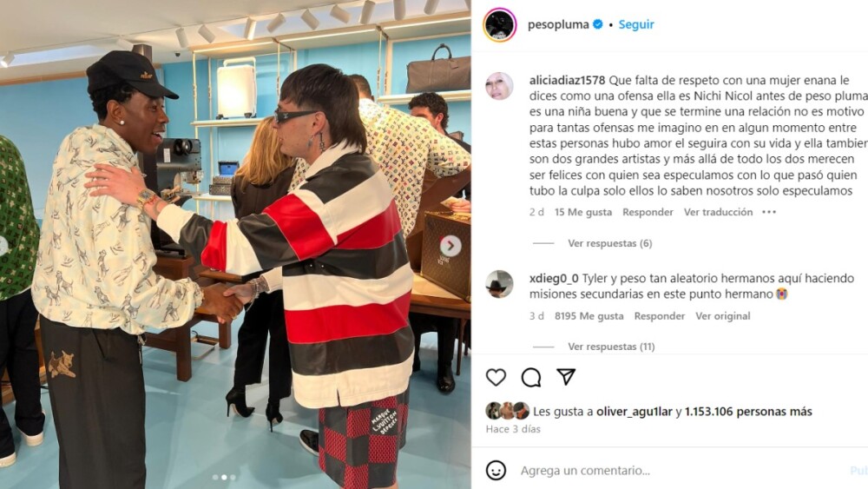Like the post with the heart icon

click(x=496, y=377)
